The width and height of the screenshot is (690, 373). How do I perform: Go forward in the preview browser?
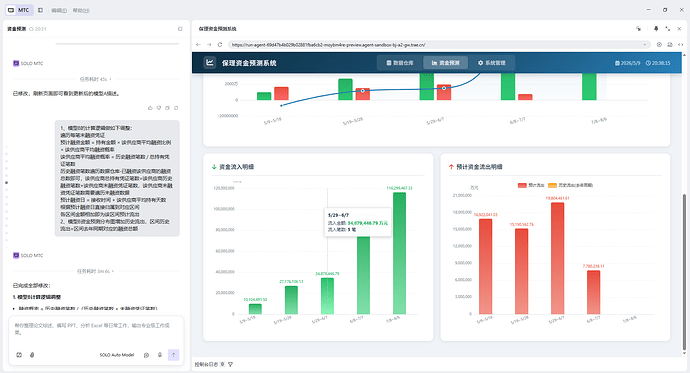pos(209,44)
